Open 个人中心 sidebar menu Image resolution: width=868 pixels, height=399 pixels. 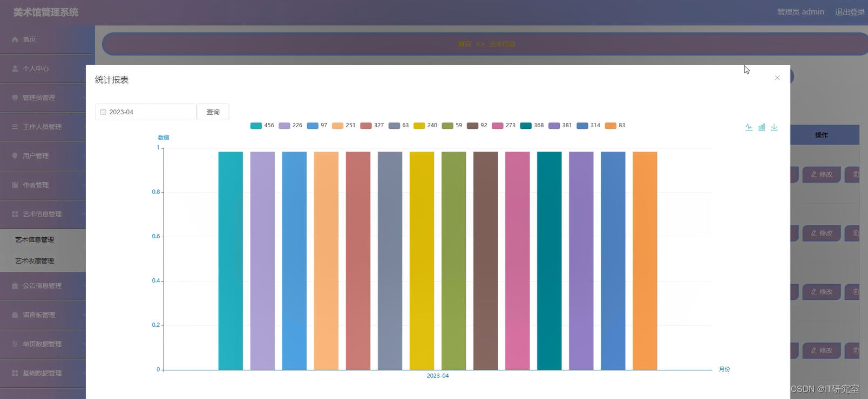coord(43,68)
